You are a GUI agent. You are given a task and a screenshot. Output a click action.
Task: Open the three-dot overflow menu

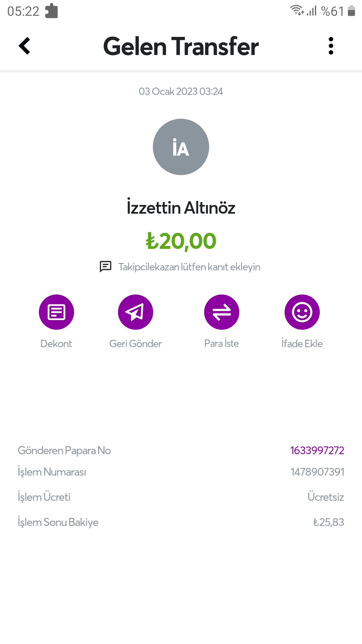coord(331,46)
